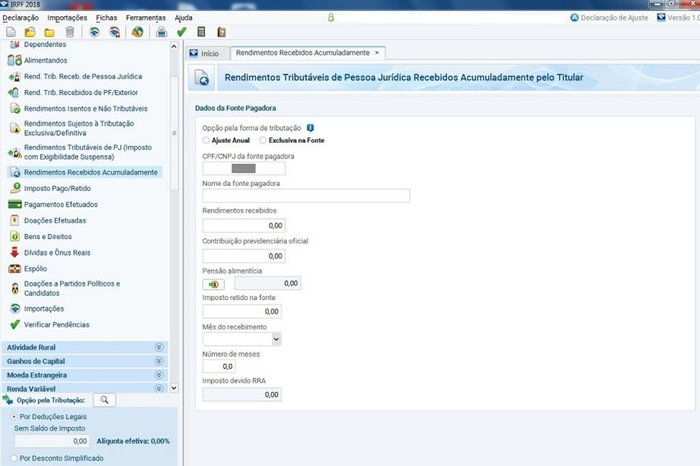Image resolution: width=700 pixels, height=466 pixels.
Task: Click the magnifier button next to Opção pela Tributação
Action: click(104, 400)
